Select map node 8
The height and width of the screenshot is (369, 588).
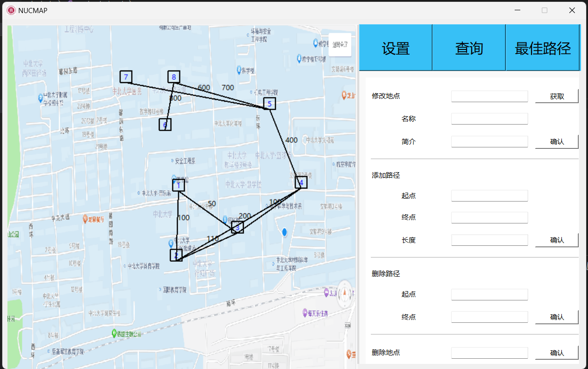174,77
